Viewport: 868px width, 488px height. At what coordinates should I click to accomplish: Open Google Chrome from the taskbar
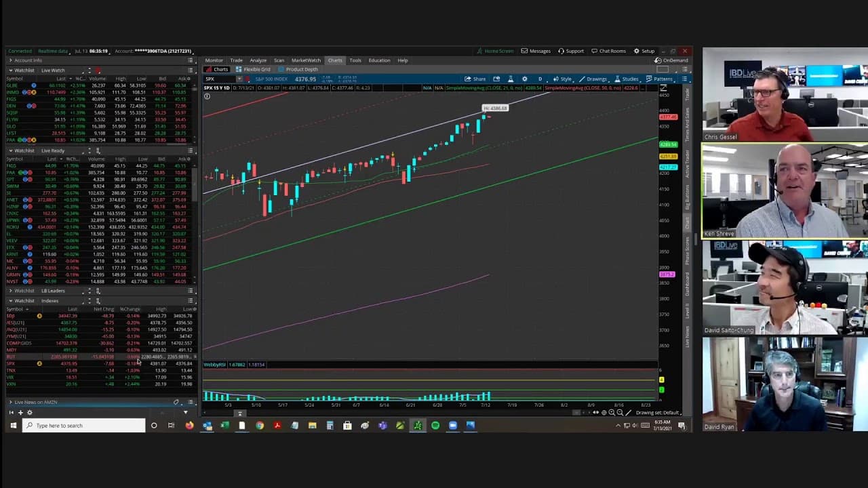(260, 426)
